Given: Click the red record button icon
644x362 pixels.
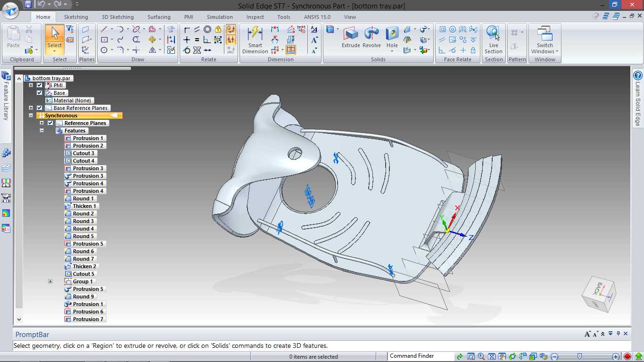Looking at the screenshot, I should 627,357.
